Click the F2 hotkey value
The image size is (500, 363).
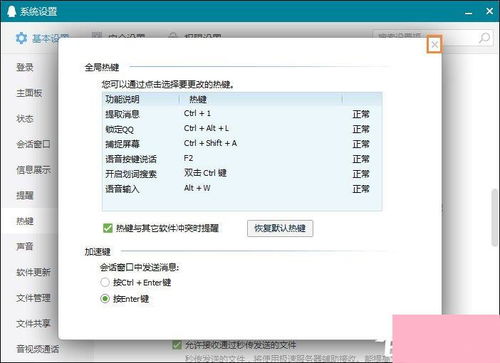[x=188, y=158]
